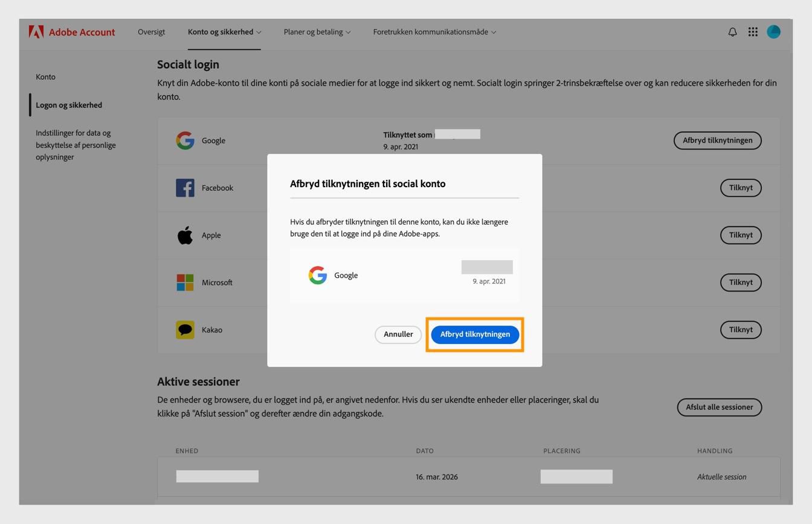Switch to the Oversigt tab
The height and width of the screenshot is (524, 812).
point(151,31)
